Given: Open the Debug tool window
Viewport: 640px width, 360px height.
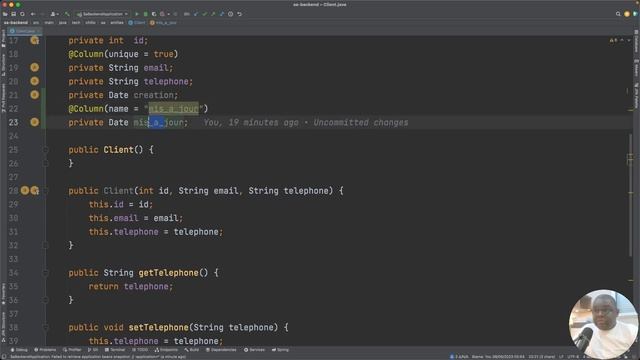Looking at the screenshot, I should click(x=19, y=350).
